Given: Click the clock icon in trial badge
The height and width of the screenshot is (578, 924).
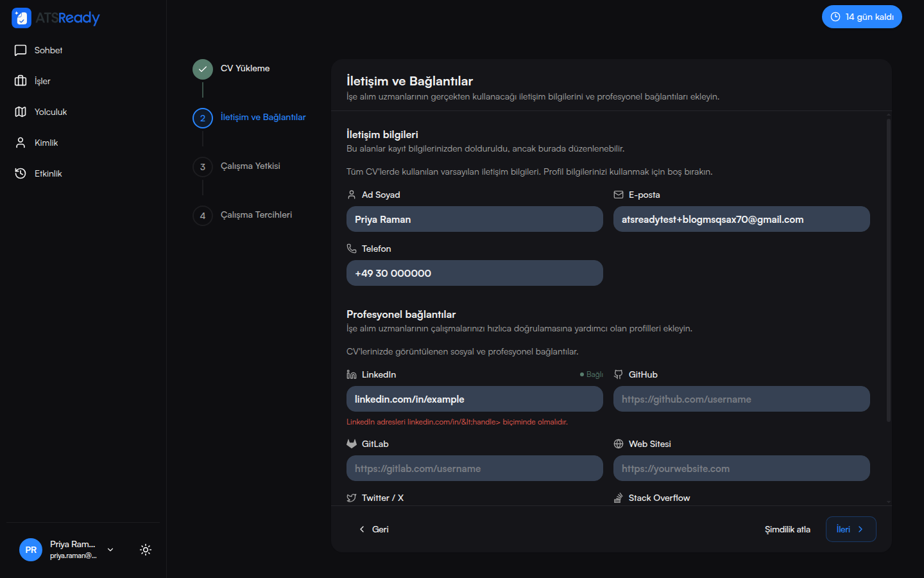Looking at the screenshot, I should click(835, 17).
